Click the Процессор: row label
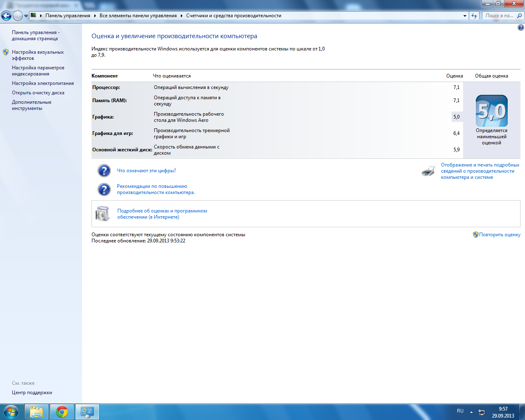Screen dimensions: 525x420 [106, 87]
